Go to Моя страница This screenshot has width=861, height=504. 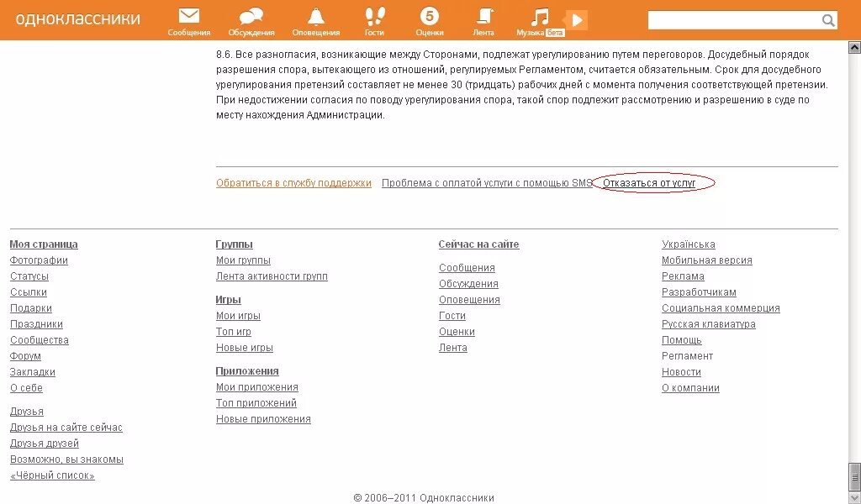point(44,244)
